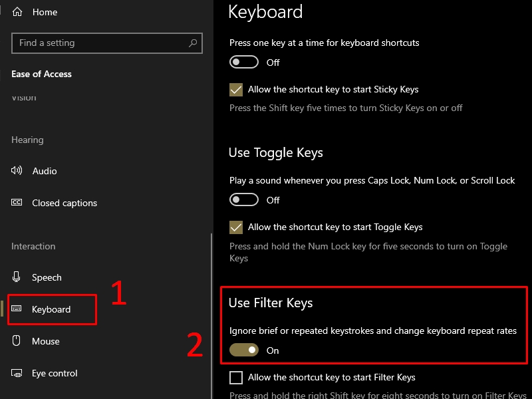The image size is (532, 399).
Task: Click the Home house icon
Action: [17, 12]
